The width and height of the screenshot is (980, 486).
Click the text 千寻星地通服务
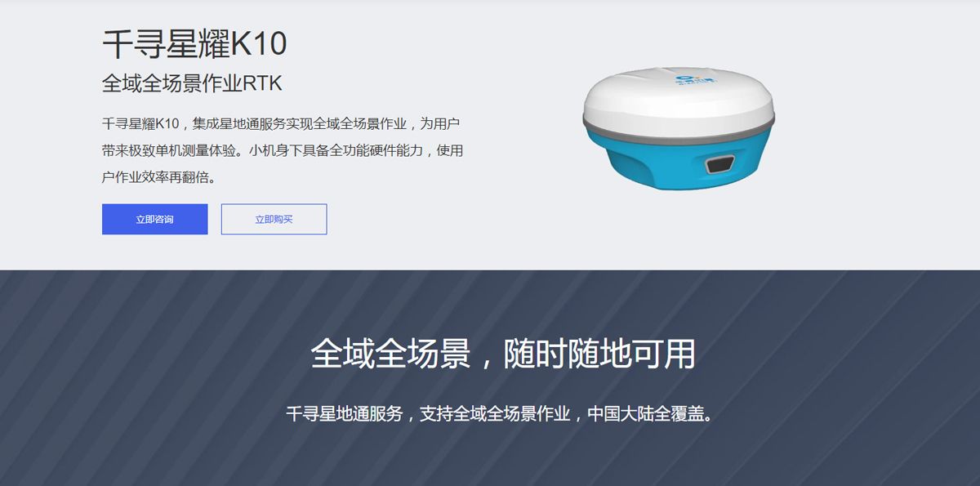(345, 413)
